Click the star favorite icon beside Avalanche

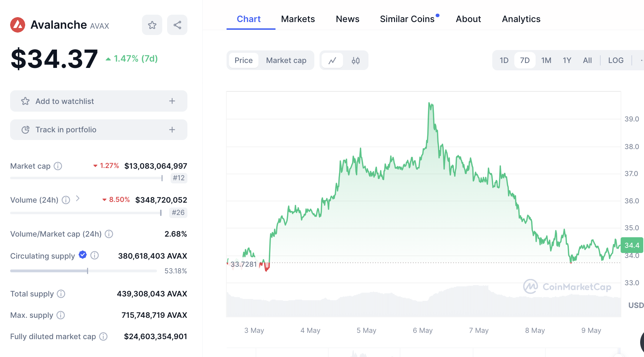click(x=152, y=25)
